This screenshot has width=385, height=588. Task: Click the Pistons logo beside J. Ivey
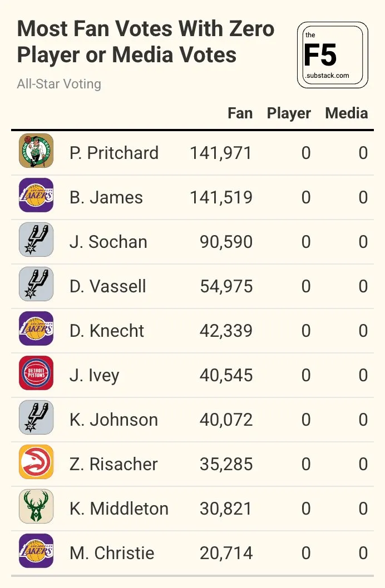click(x=36, y=373)
